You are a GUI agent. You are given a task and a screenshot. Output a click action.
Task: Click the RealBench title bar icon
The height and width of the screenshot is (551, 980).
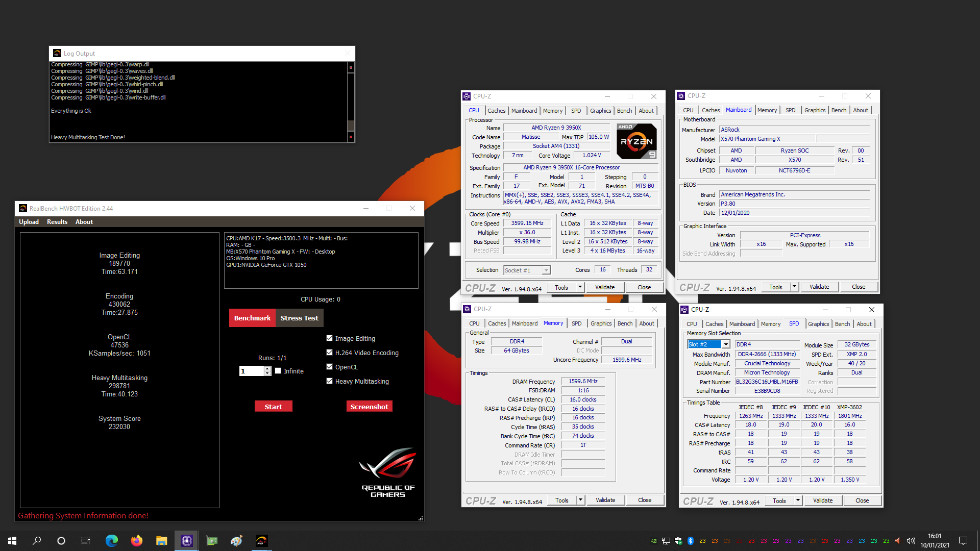22,208
